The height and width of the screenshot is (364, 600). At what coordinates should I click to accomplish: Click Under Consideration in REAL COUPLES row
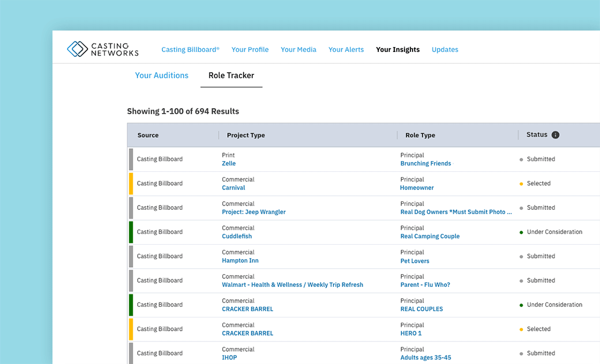[554, 305]
